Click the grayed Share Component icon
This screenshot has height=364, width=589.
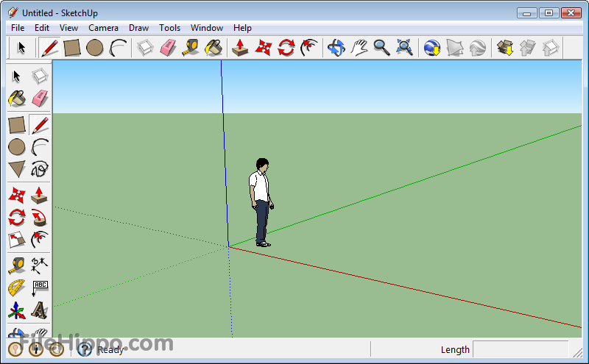tap(551, 48)
